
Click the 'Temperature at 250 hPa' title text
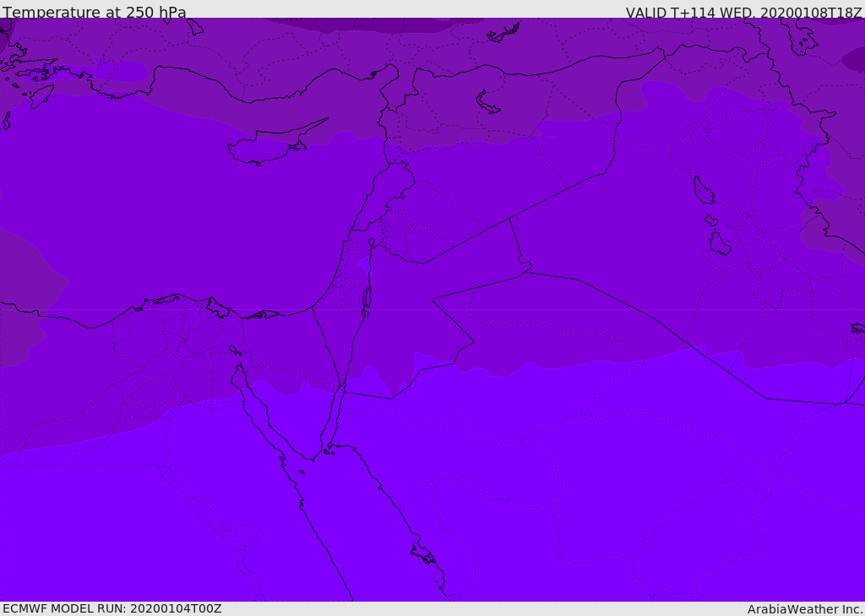(x=95, y=12)
